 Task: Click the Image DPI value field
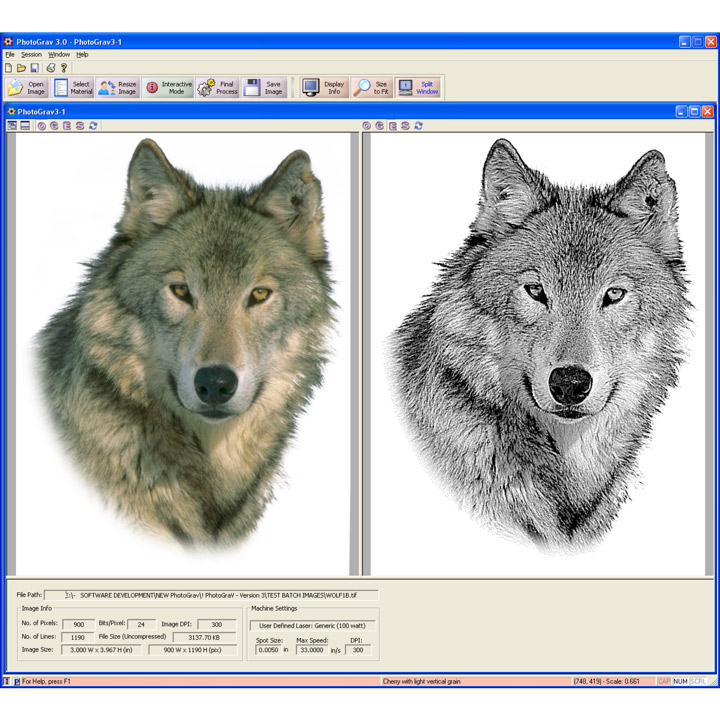point(216,624)
